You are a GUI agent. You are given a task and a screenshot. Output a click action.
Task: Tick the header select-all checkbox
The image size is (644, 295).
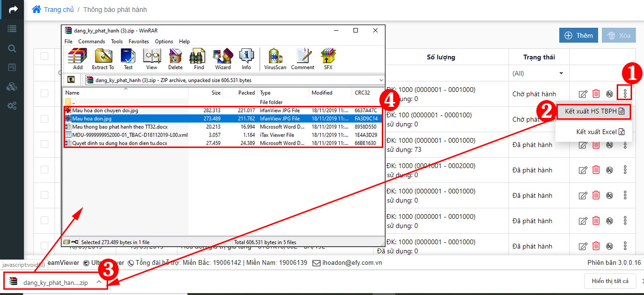[44, 56]
